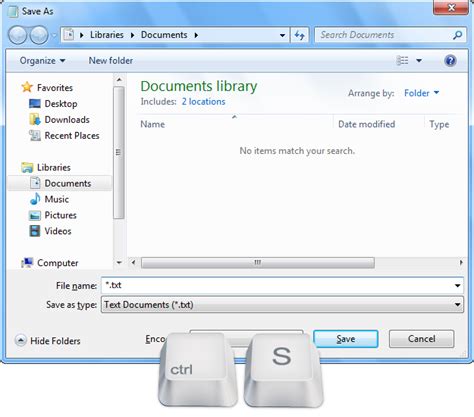Select the Libraries breadcrumb in the address bar
The height and width of the screenshot is (417, 474).
[x=107, y=35]
